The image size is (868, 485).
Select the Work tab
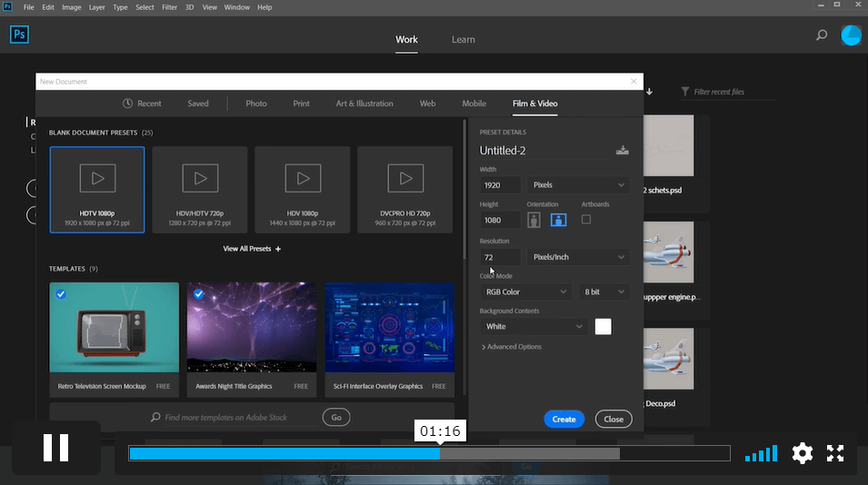(406, 40)
